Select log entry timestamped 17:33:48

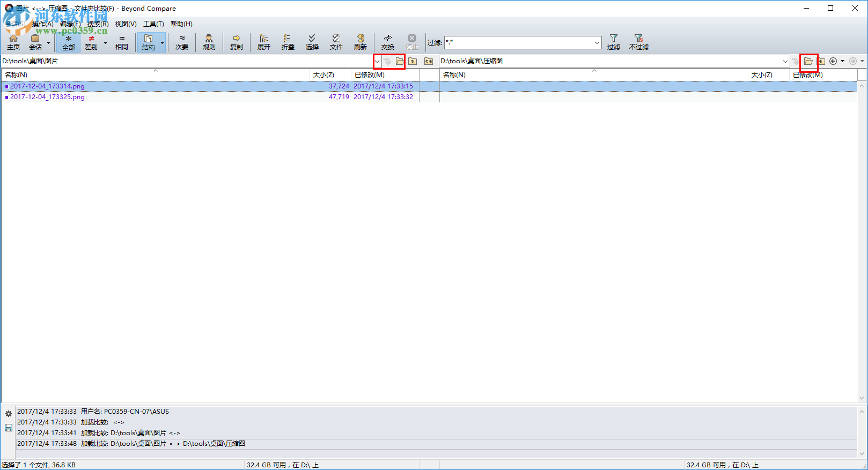437,444
